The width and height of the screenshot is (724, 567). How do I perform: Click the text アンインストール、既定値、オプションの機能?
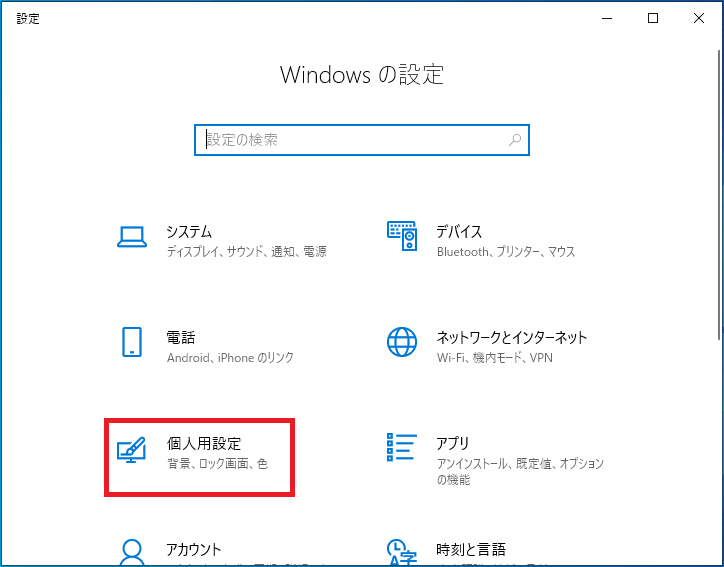[520, 472]
